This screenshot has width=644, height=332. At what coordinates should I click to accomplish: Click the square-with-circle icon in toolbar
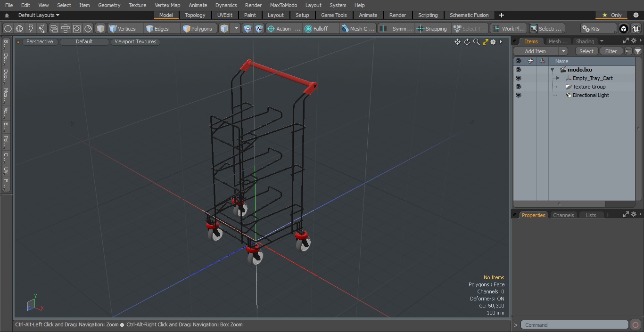(x=76, y=29)
